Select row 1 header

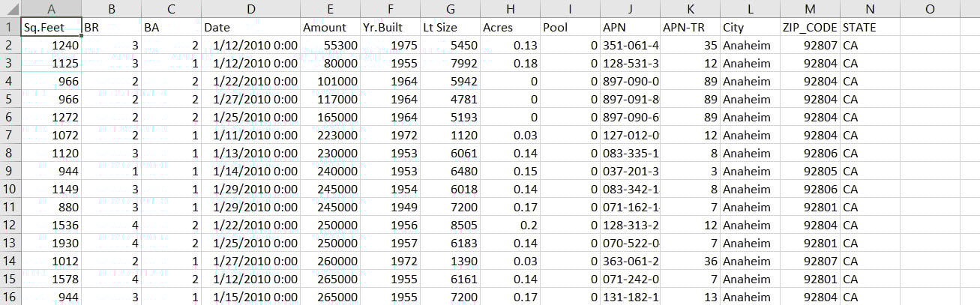(x=10, y=28)
